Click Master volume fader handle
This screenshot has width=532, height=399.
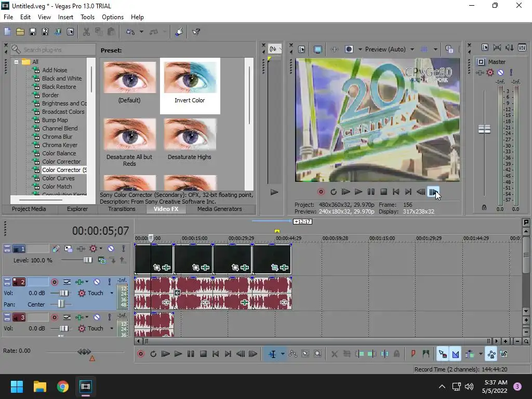(484, 129)
